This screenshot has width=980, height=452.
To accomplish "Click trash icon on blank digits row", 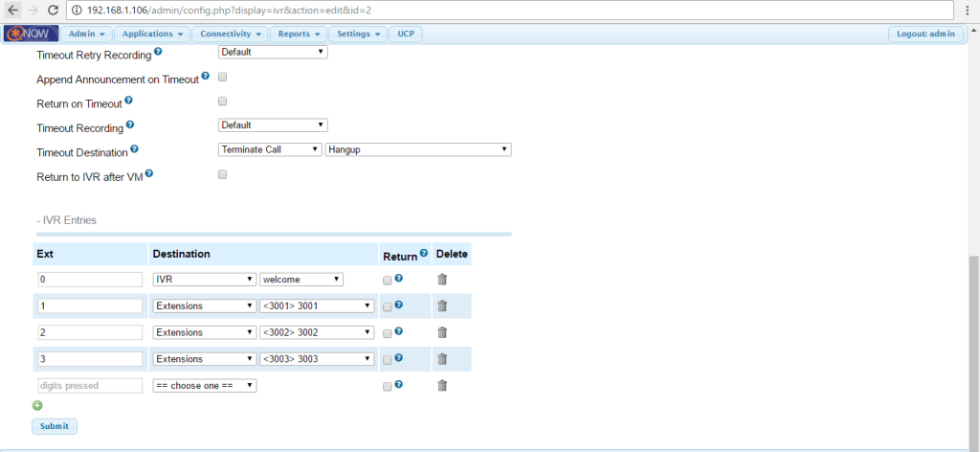I will (x=442, y=386).
